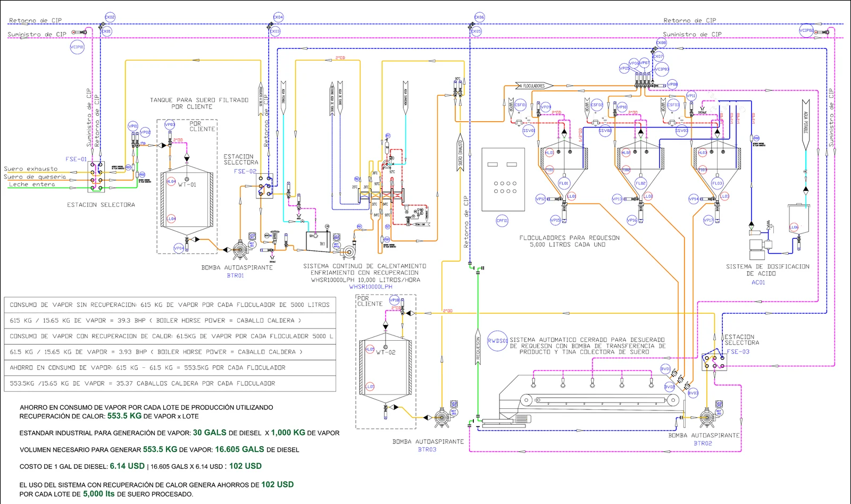
Task: Click the FL03 flocculator tank
Action: tap(717, 169)
